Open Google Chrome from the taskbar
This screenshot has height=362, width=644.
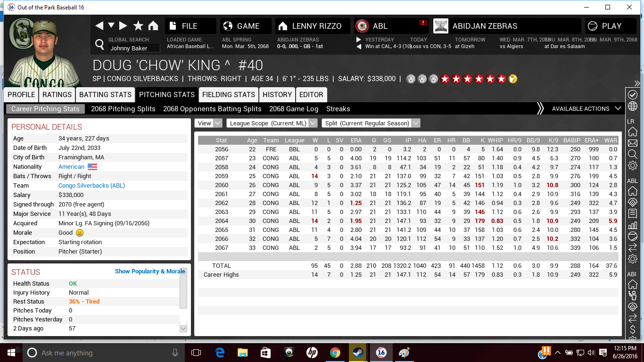coord(335,352)
